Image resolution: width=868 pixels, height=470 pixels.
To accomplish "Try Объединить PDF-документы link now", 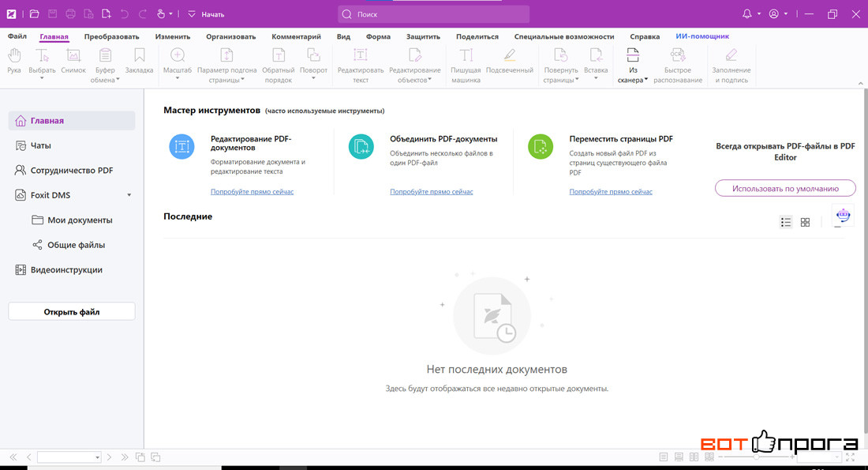I will [431, 192].
